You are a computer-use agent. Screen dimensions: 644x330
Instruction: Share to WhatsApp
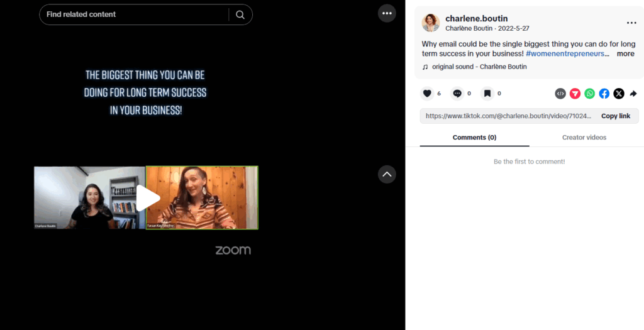tap(590, 94)
